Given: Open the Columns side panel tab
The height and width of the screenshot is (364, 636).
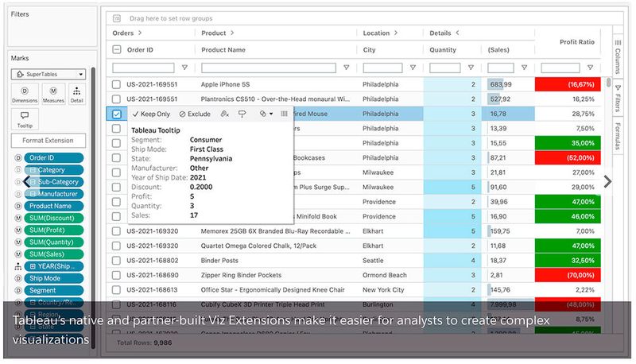Looking at the screenshot, I should point(618,56).
